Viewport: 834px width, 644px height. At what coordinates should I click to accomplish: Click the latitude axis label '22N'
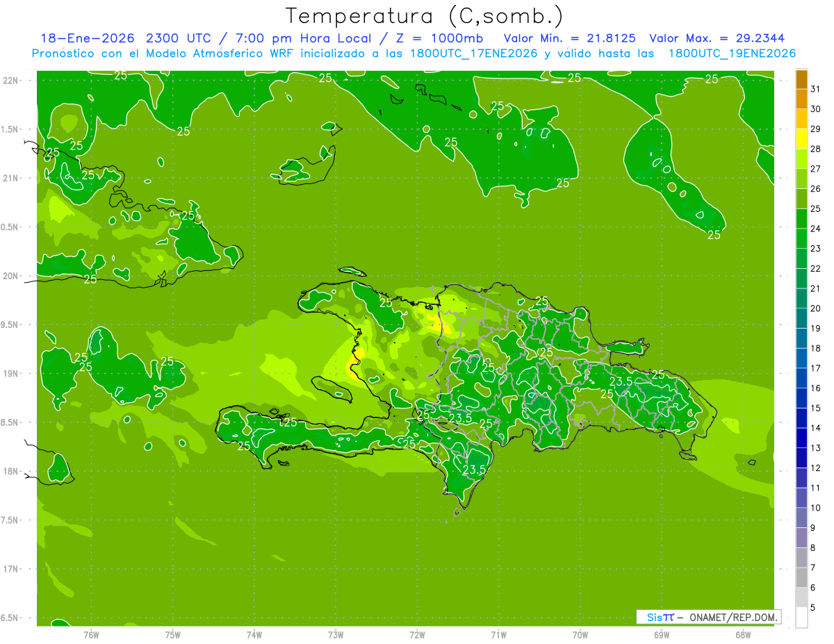pos(11,81)
